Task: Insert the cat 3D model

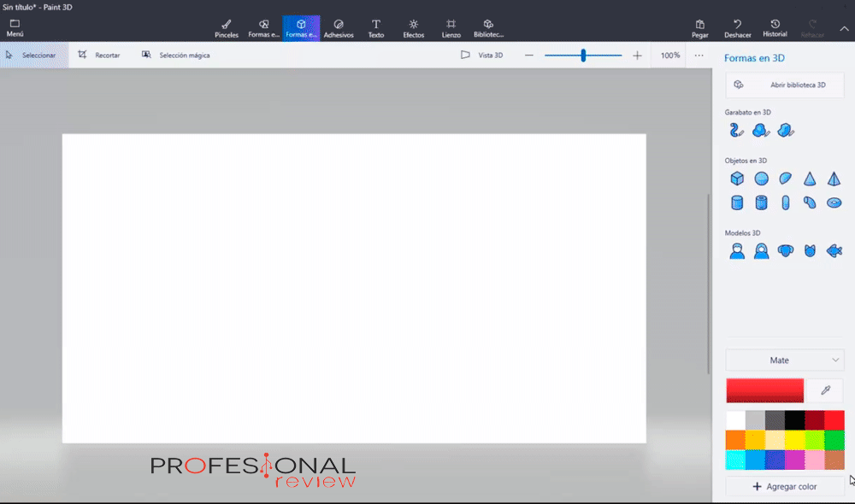Action: [810, 250]
